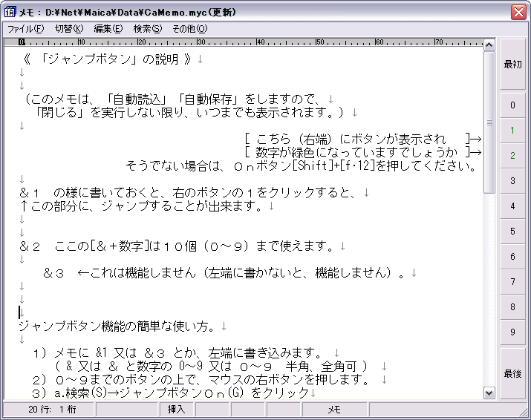Open the 切替(K) menu
Screen dimensions: 531x420
pyautogui.click(x=69, y=29)
